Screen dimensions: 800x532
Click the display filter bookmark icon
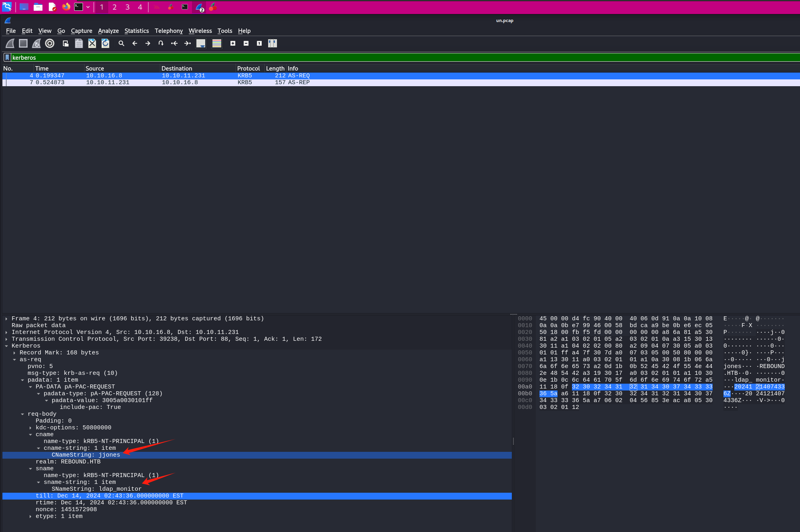[7, 57]
